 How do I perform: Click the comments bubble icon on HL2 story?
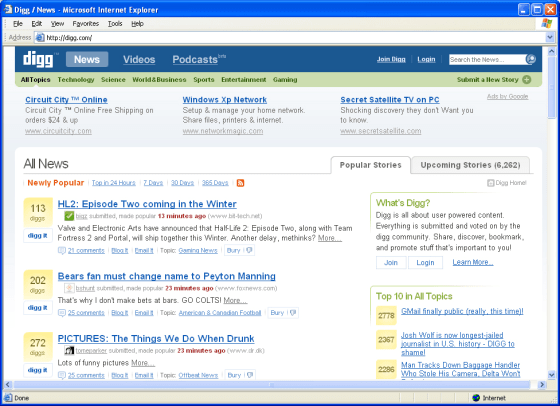tap(62, 251)
